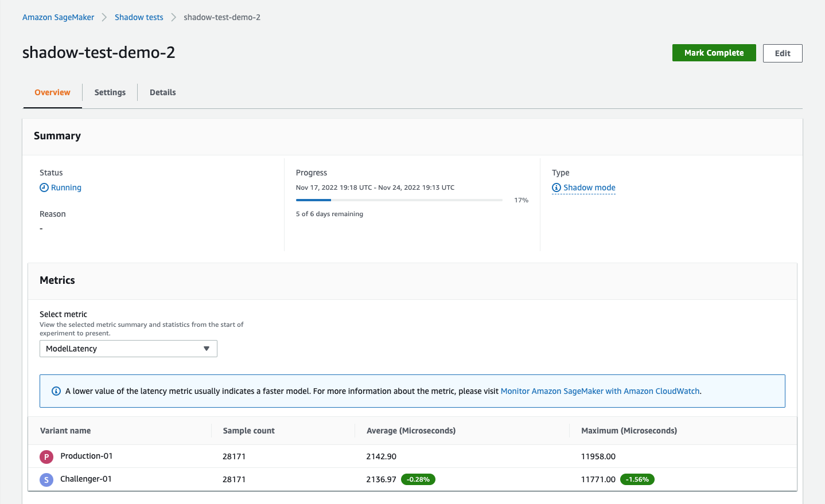The width and height of the screenshot is (825, 504).
Task: Select the Overview tab
Action: pyautogui.click(x=52, y=92)
